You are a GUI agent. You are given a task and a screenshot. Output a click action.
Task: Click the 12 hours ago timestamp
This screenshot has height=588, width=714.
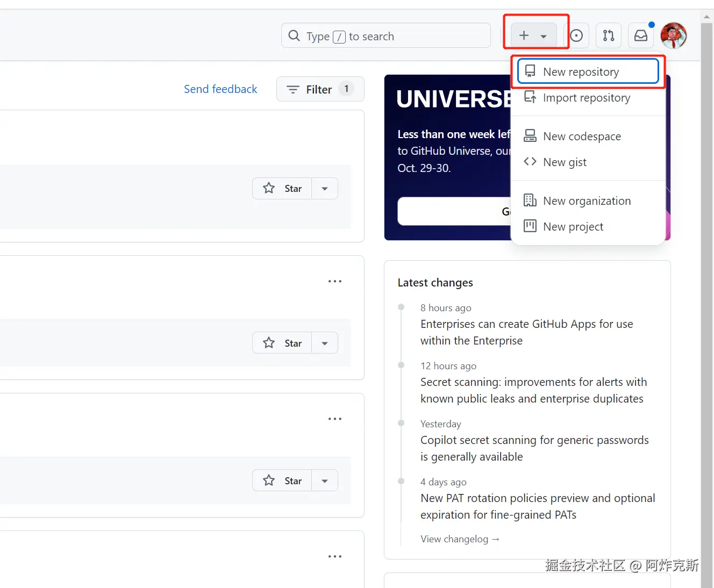tap(448, 366)
